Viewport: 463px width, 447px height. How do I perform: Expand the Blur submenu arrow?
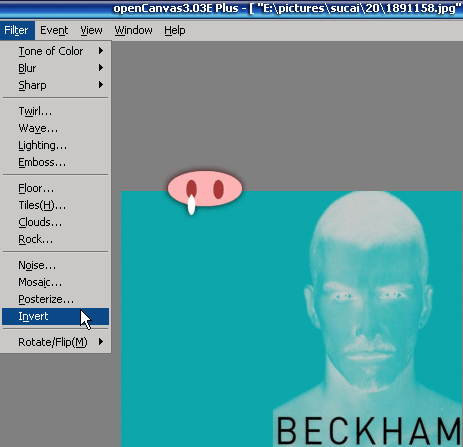point(101,68)
